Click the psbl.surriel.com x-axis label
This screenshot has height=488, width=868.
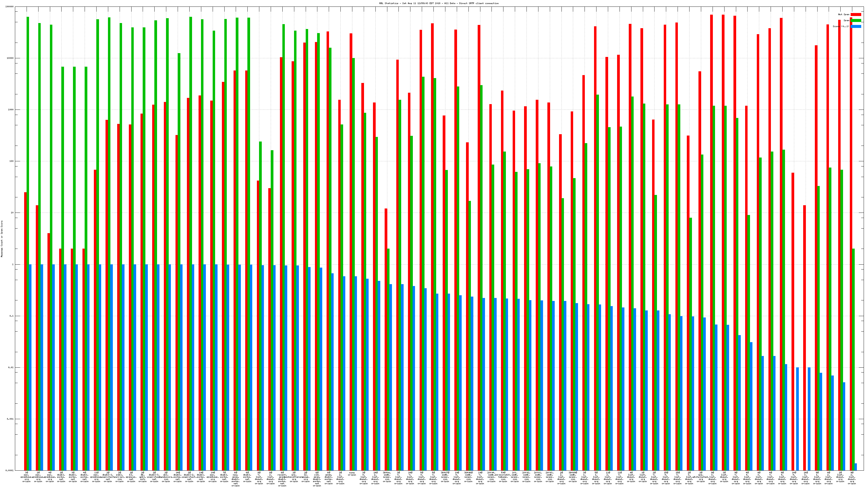point(119,477)
